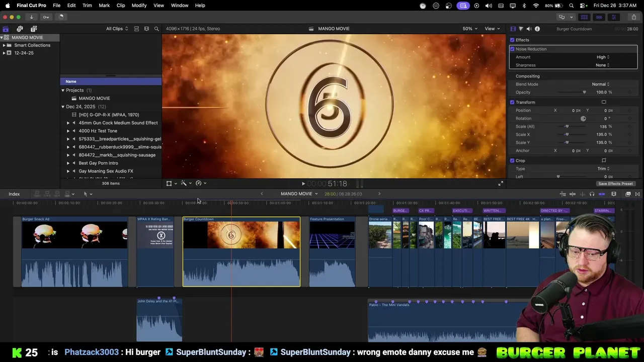The width and height of the screenshot is (644, 362).
Task: Switch browser to filmstrip view
Action: pyautogui.click(x=146, y=29)
